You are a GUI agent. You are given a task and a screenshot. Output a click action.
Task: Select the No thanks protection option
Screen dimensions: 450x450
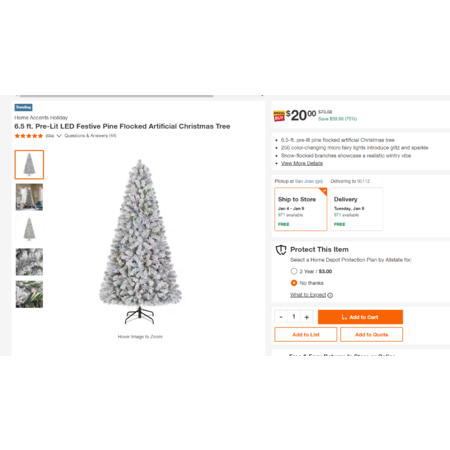point(294,283)
